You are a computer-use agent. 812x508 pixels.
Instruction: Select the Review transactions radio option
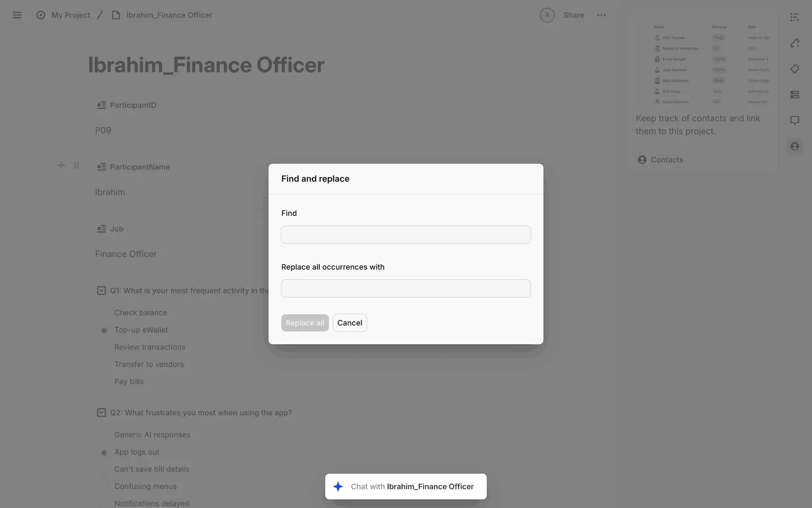coord(104,348)
